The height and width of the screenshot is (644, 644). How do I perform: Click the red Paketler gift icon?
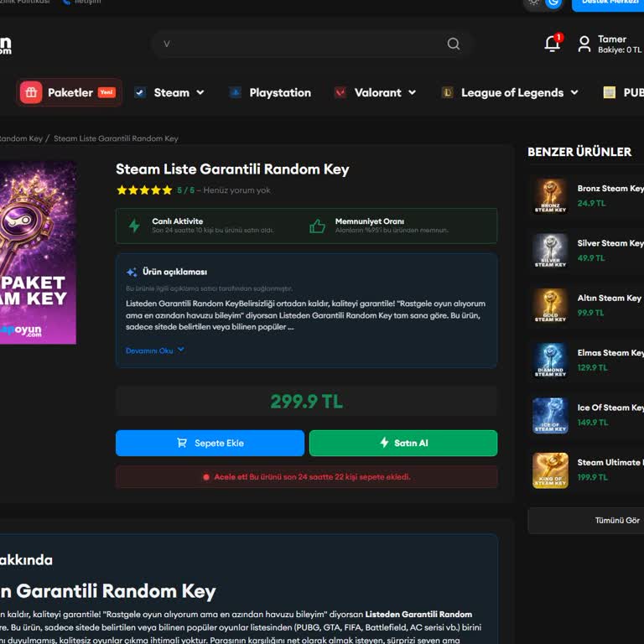[31, 92]
